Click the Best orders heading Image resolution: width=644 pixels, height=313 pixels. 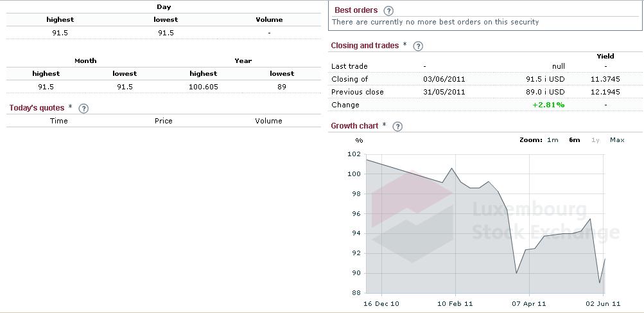coord(356,10)
